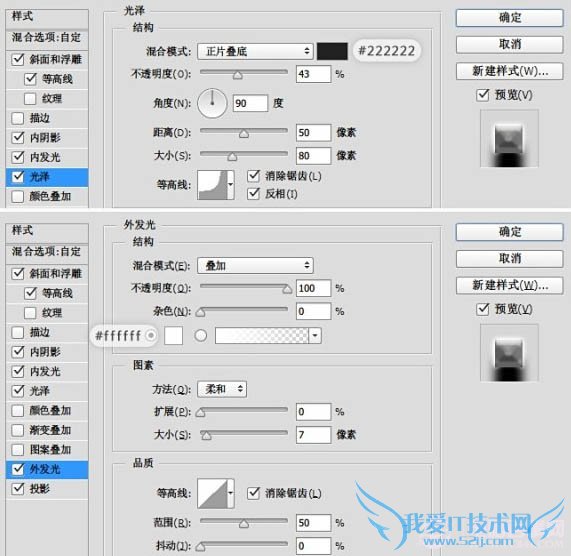Click 外发光 大小 field showing 7
This screenshot has width=571, height=556.
click(x=314, y=435)
